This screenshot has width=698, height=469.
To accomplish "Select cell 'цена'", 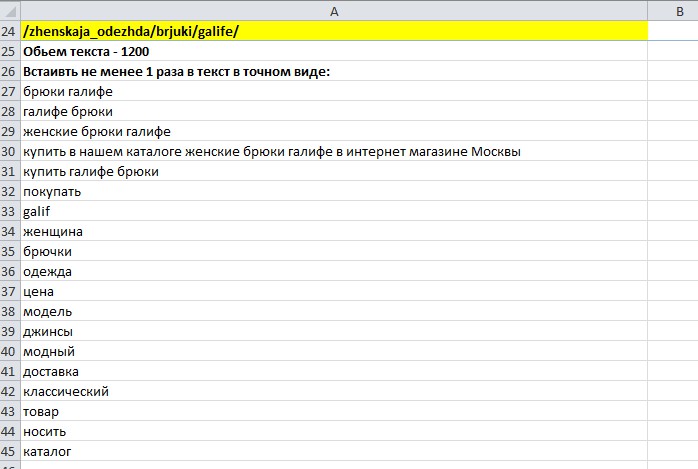I will point(334,291).
